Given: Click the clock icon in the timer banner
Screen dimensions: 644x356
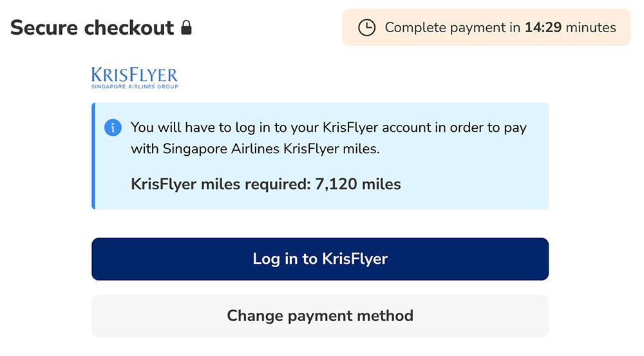Looking at the screenshot, I should click(x=366, y=28).
